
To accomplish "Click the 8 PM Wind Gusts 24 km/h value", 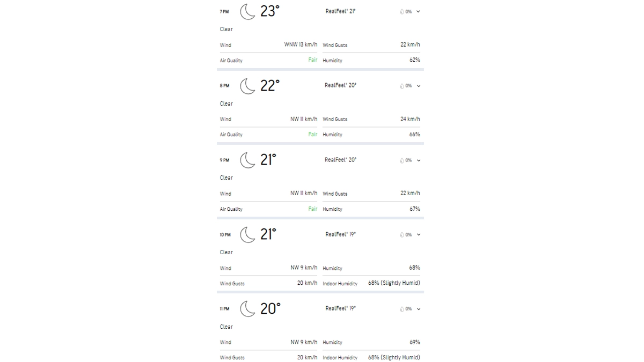I will pos(410,119).
